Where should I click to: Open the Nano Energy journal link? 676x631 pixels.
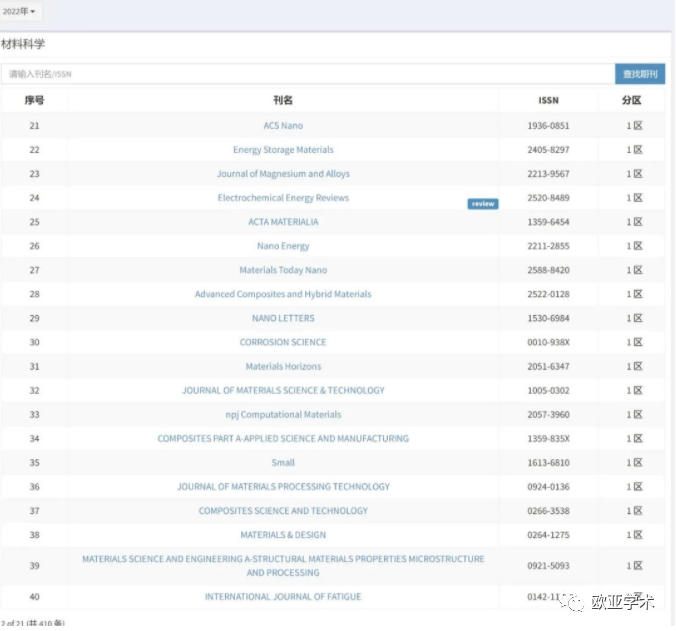coord(283,246)
